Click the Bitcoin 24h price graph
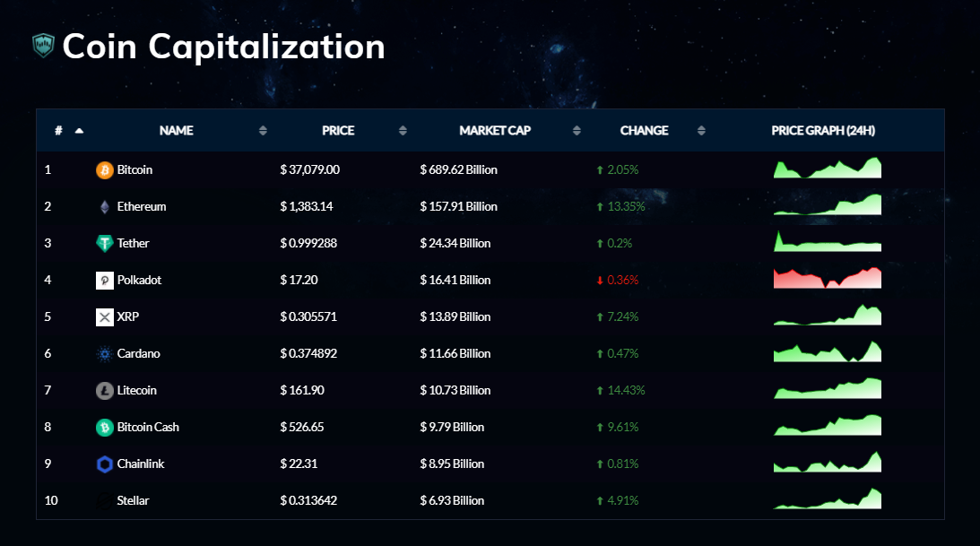Image resolution: width=980 pixels, height=546 pixels. coord(828,168)
